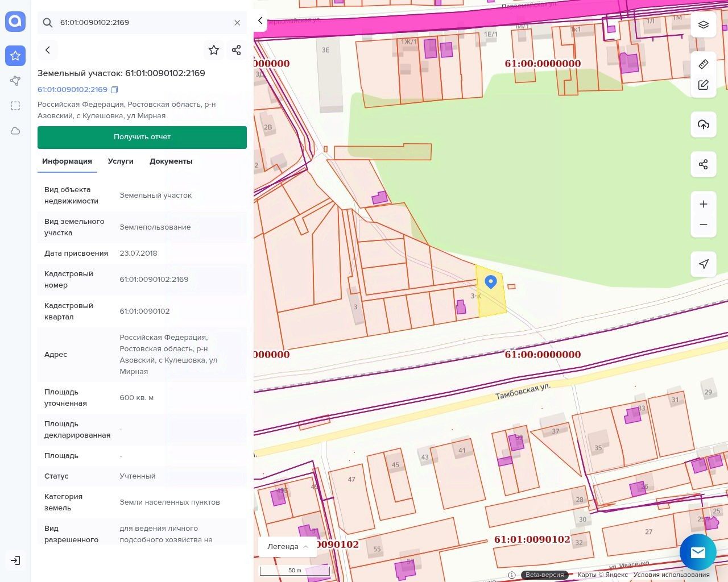The height and width of the screenshot is (582, 728).
Task: Copy the cadastral number 61:01:0090102:2169
Action: [x=114, y=90]
